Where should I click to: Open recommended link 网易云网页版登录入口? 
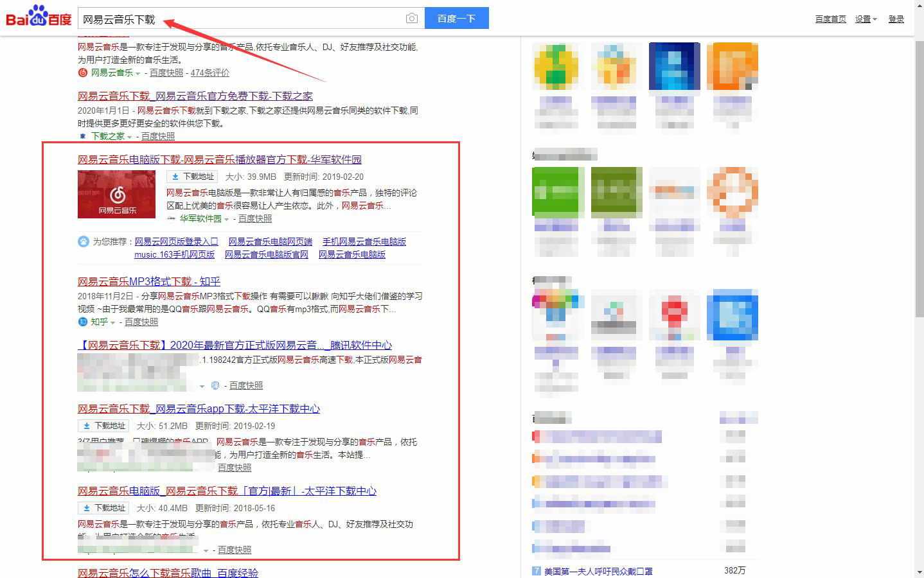click(x=177, y=241)
